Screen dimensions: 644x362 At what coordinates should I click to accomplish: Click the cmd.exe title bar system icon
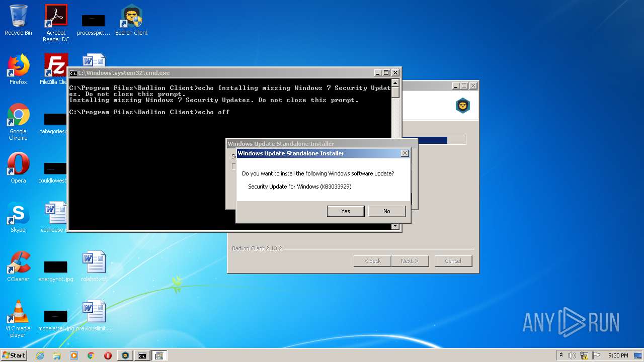click(73, 73)
